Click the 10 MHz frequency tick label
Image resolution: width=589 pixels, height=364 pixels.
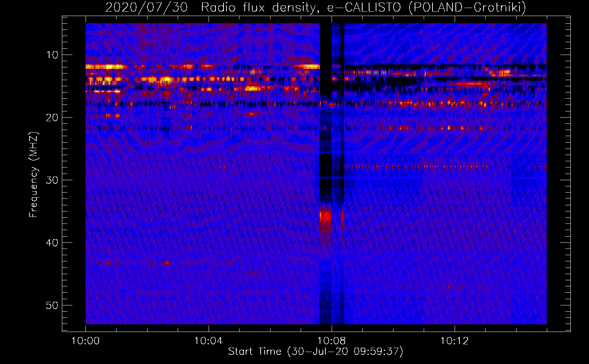pyautogui.click(x=52, y=55)
